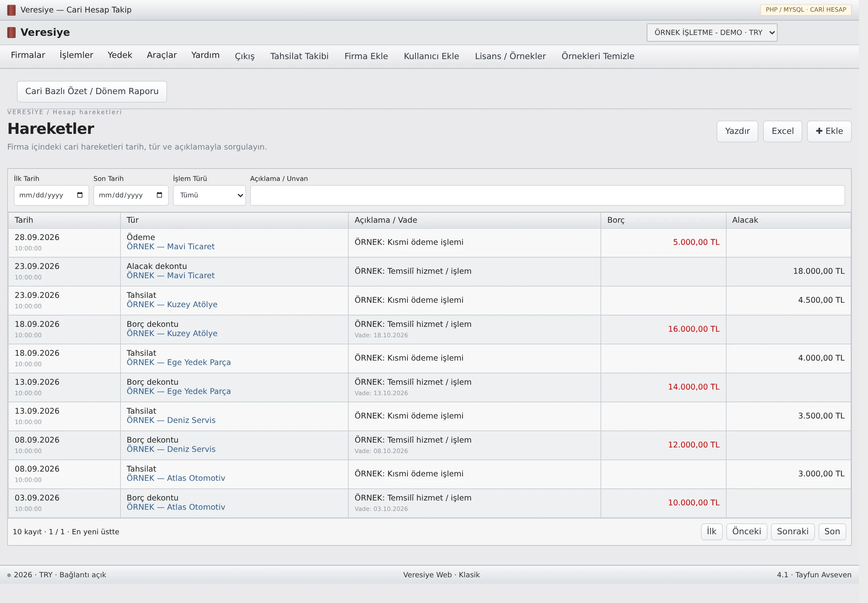Image resolution: width=868 pixels, height=603 pixels.
Task: Open calendar picker in İlk Tarih field
Action: [80, 195]
